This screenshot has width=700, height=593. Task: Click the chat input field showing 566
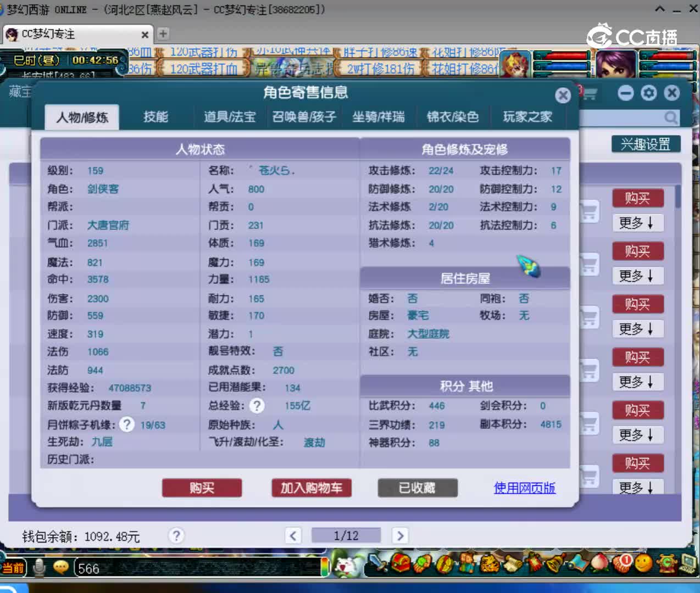pyautogui.click(x=198, y=568)
